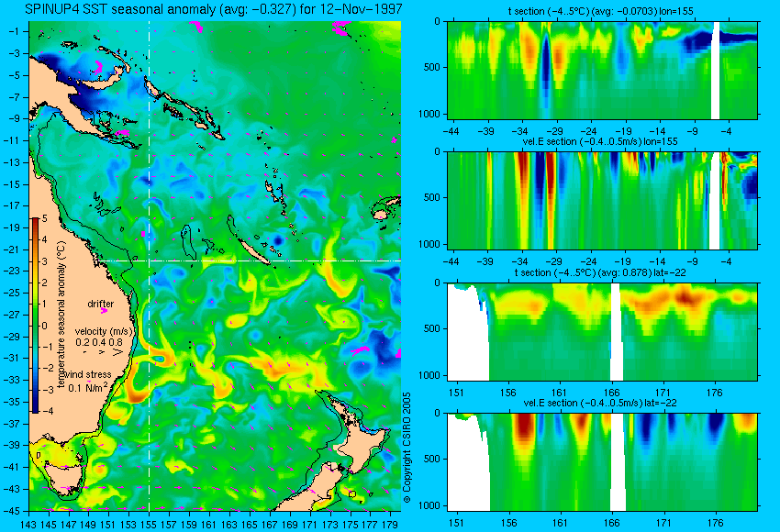The height and width of the screenshot is (532, 780).
Task: Open the temperature section plot for lat=-22
Action: pos(602,332)
